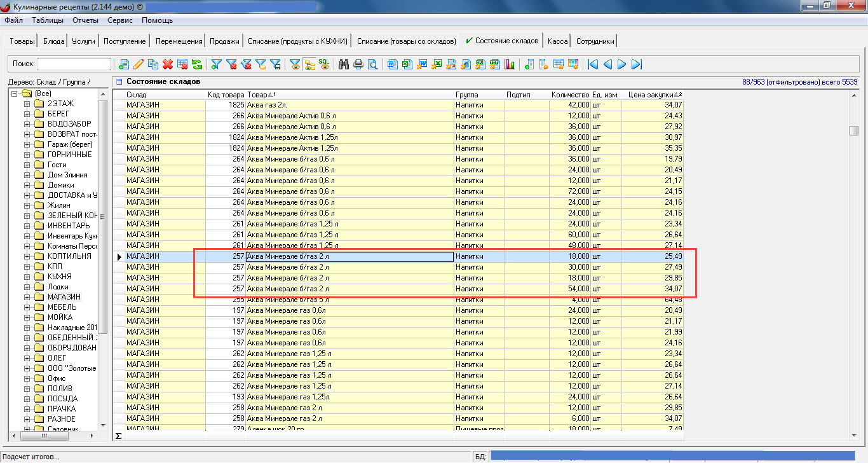Expand the БЕРЕГ warehouse tree node

tap(27, 114)
